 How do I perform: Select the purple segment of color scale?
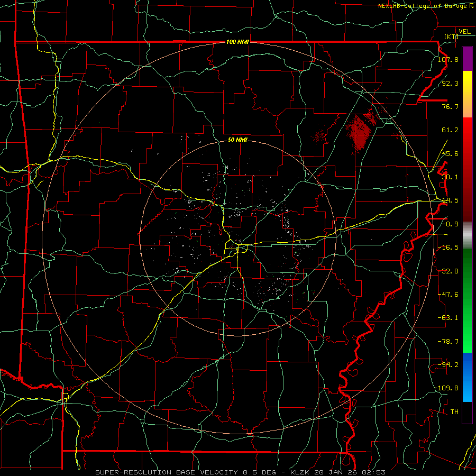pyautogui.click(x=467, y=59)
